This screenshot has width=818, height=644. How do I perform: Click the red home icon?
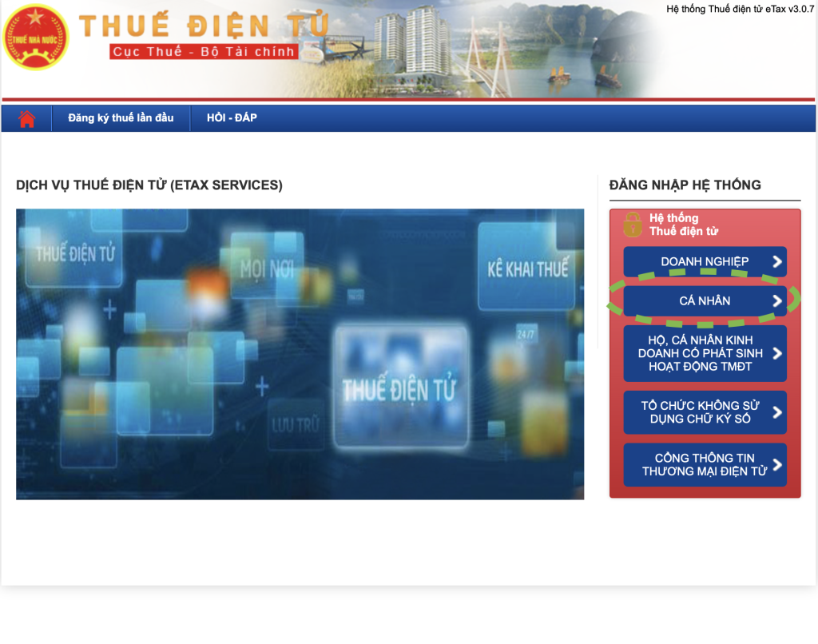pyautogui.click(x=26, y=118)
